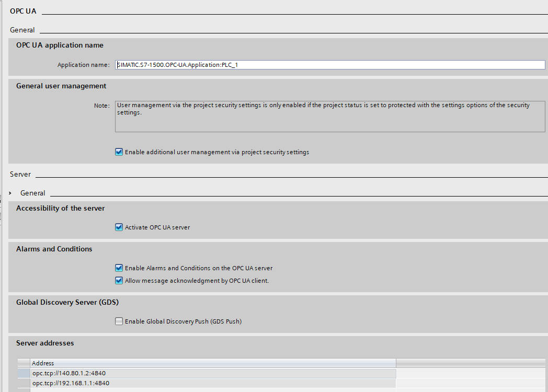548x392 pixels.
Task: Toggle Allow message acknowledgment by OPC UA client
Action: (x=119, y=281)
